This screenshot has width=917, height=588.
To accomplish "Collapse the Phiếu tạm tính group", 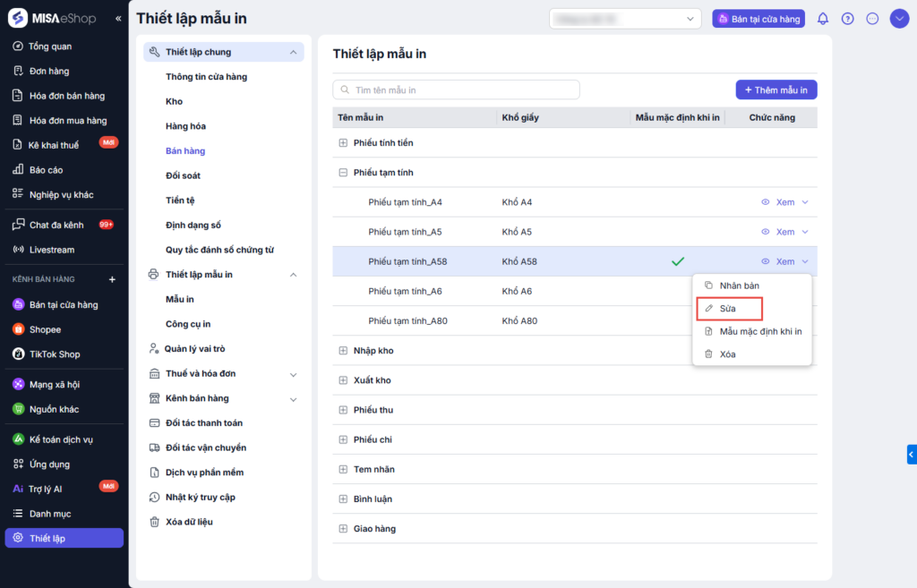I will coord(343,173).
